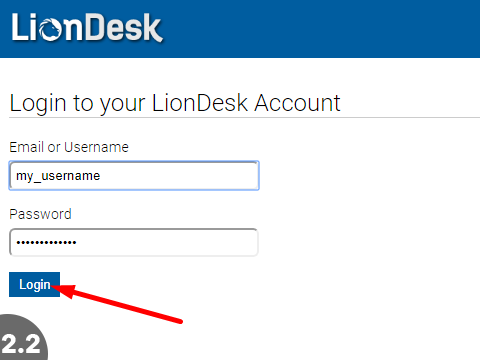The height and width of the screenshot is (360, 480).
Task: Click the divider line beneath the heading
Action: point(244,117)
